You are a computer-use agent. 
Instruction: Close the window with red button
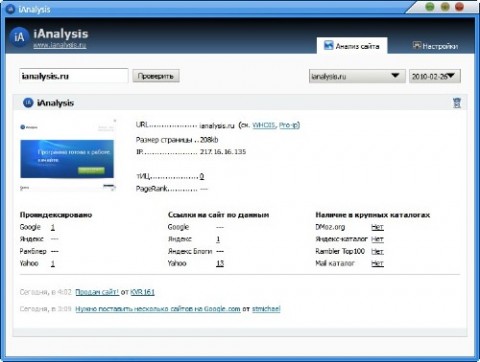460,7
